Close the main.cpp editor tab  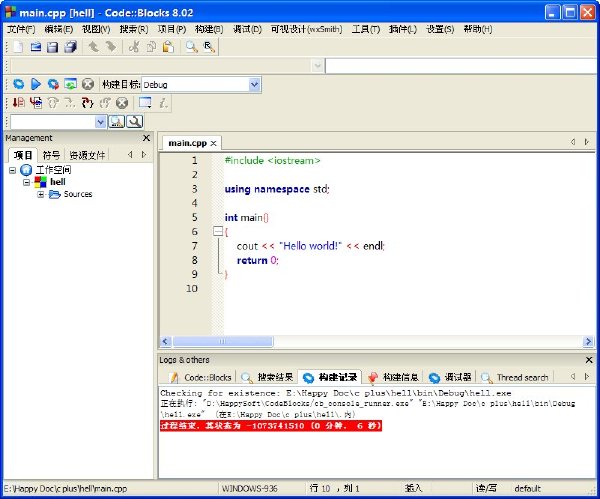214,144
